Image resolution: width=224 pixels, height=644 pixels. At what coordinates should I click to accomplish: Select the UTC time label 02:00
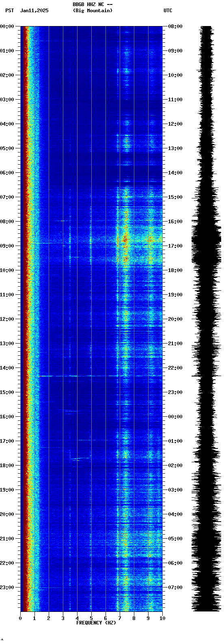coord(175,466)
